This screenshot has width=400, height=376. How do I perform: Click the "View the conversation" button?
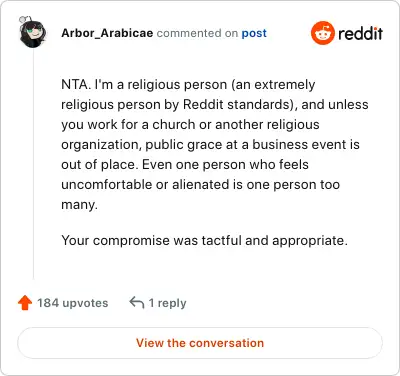pyautogui.click(x=200, y=343)
